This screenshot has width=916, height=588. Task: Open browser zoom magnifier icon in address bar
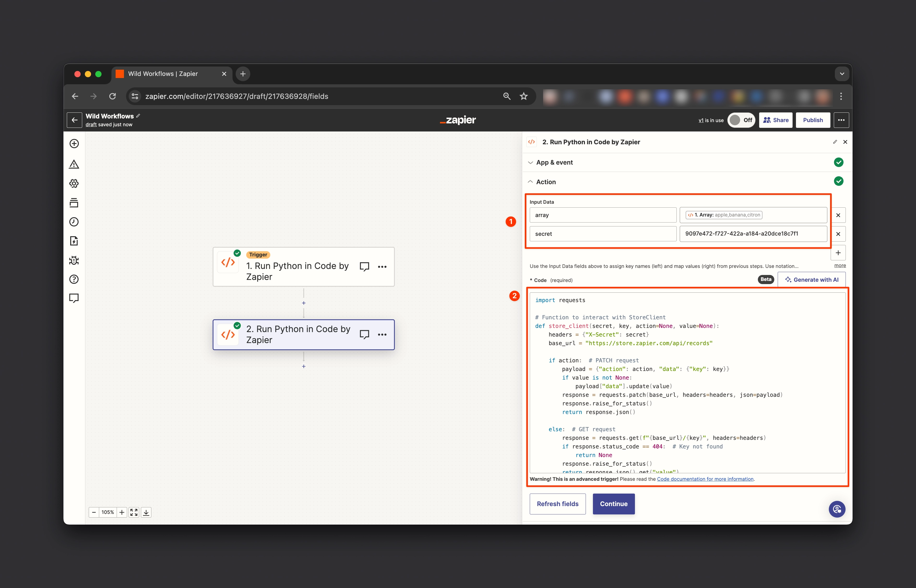[x=507, y=96]
